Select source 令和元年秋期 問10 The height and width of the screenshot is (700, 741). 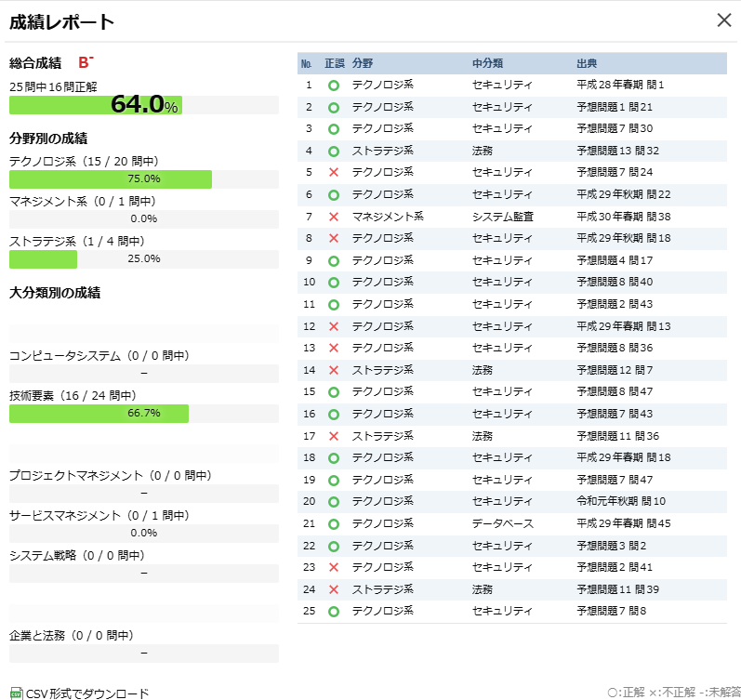pyautogui.click(x=621, y=501)
